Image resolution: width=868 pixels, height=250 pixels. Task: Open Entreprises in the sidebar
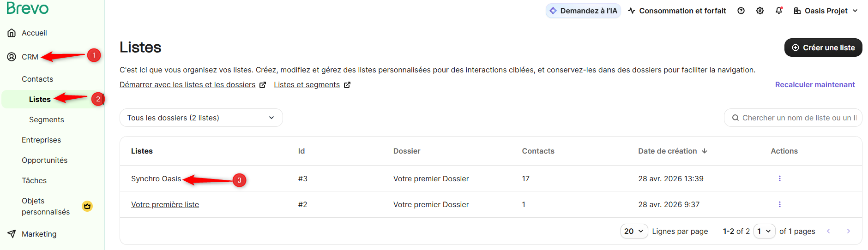click(x=41, y=140)
